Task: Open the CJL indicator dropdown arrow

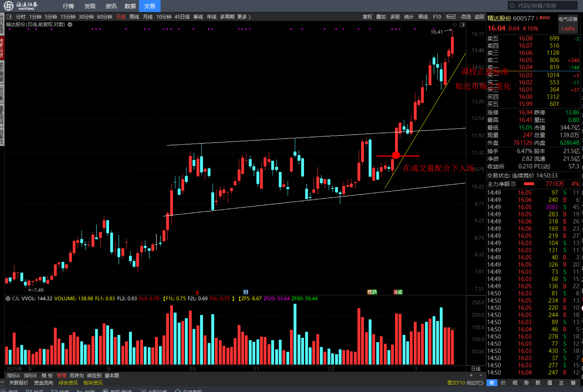Action: coord(8,299)
